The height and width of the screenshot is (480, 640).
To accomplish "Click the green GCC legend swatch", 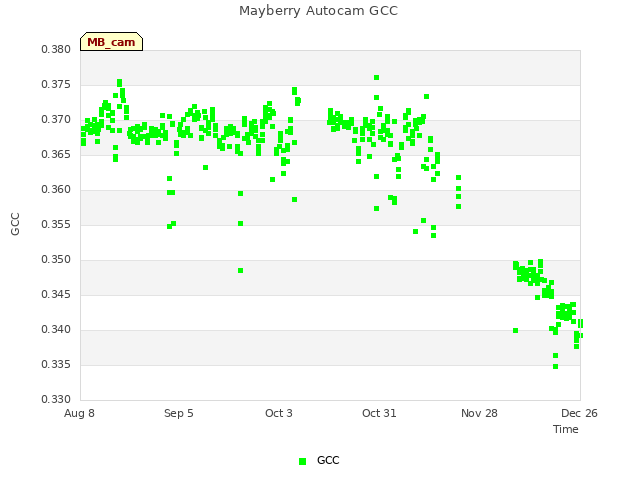I will (302, 461).
